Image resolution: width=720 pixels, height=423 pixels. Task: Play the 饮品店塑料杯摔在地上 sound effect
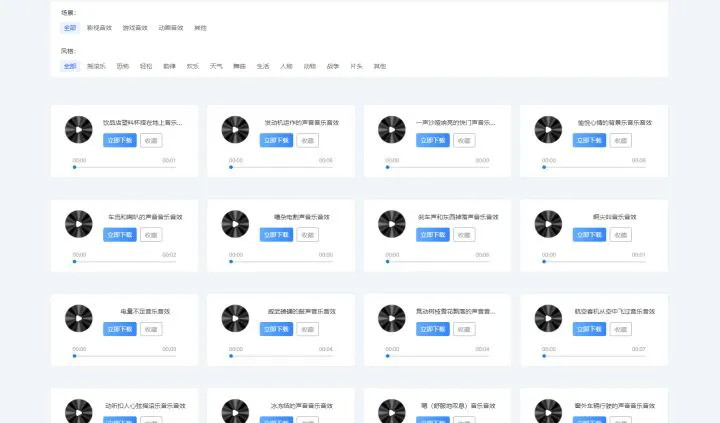79,130
